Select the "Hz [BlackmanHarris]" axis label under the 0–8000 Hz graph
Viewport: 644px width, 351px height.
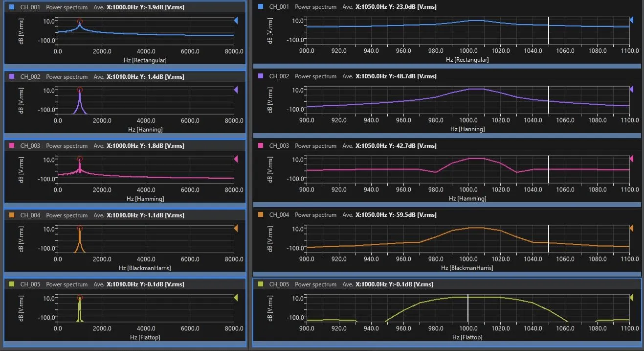pyautogui.click(x=145, y=268)
